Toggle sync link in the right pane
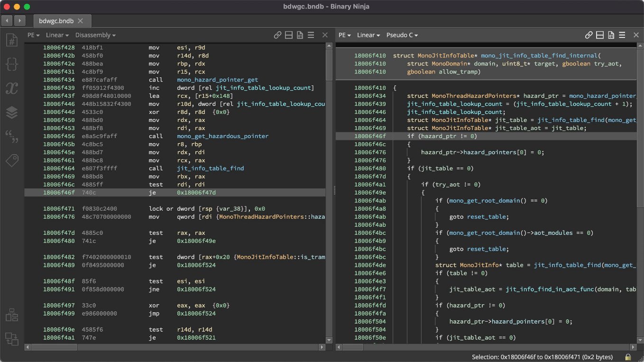This screenshot has height=362, width=644. pyautogui.click(x=589, y=35)
